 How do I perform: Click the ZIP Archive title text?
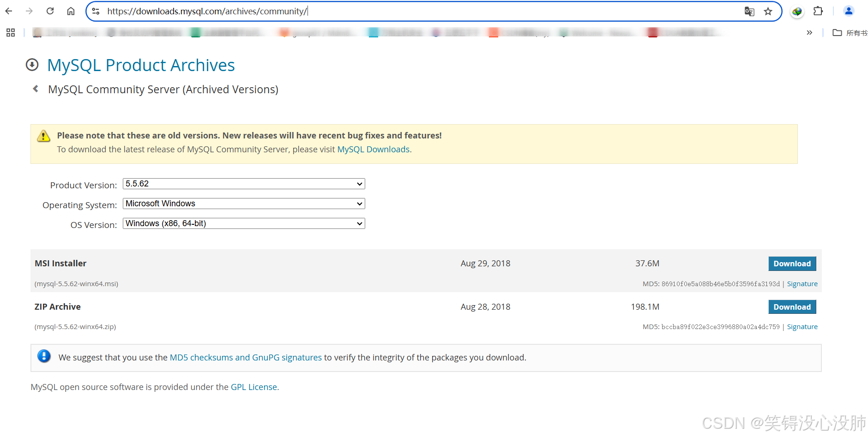tap(58, 307)
